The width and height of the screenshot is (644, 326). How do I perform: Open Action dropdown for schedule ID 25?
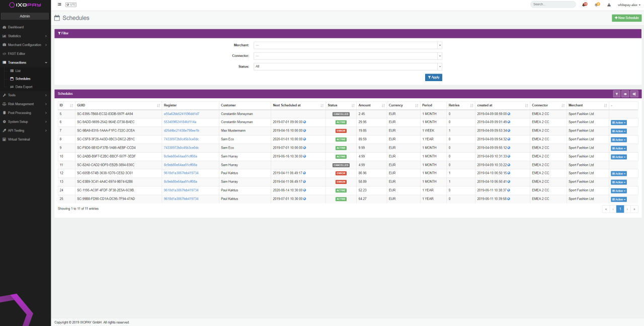coord(619,199)
